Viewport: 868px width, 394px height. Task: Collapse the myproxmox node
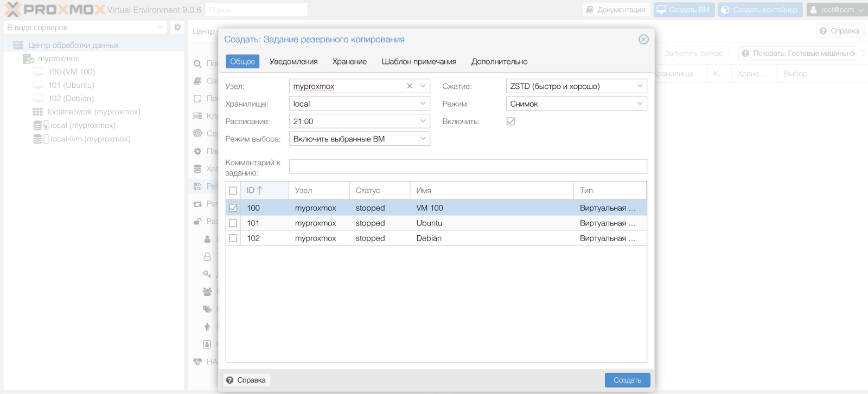click(x=18, y=59)
